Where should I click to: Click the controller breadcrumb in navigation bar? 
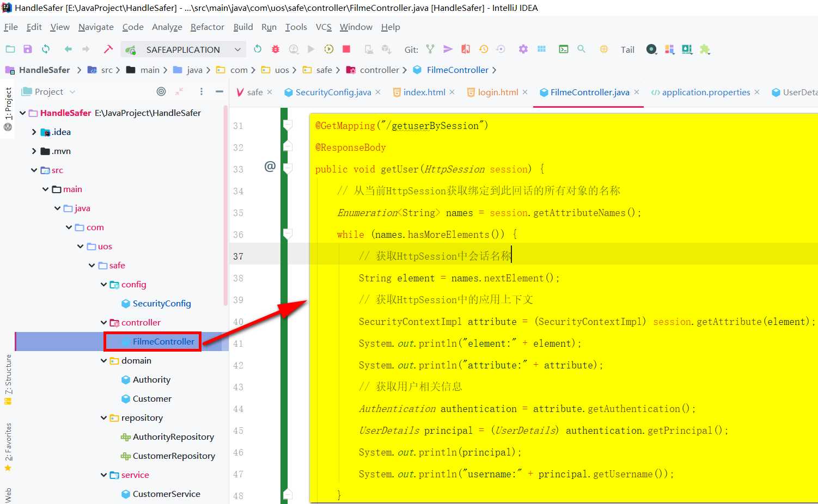click(380, 70)
